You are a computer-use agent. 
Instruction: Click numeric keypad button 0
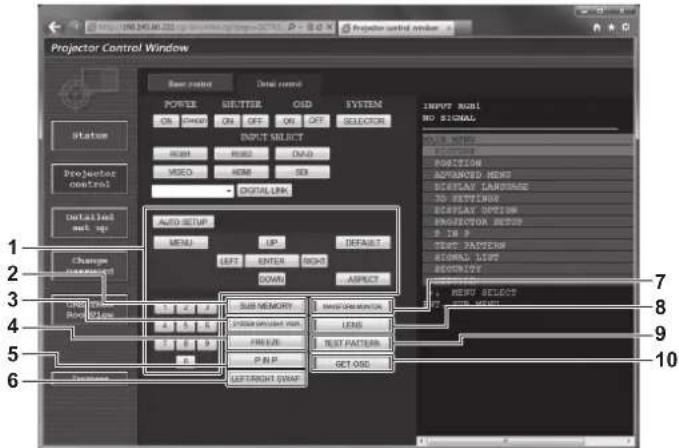[185, 361]
